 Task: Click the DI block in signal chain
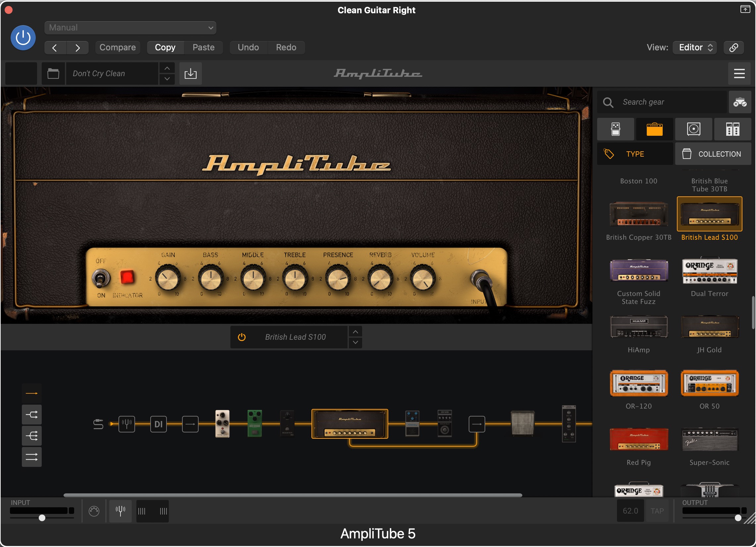(x=158, y=424)
